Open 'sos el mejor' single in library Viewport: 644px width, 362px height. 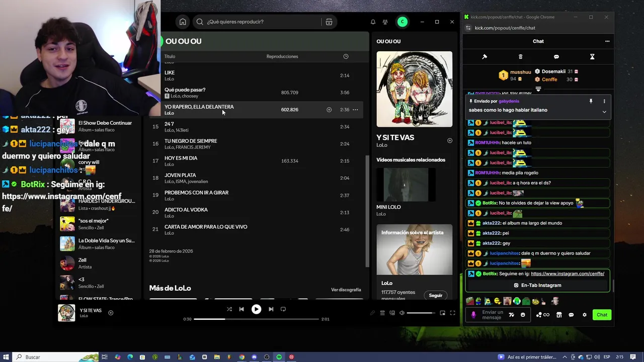tap(98, 224)
